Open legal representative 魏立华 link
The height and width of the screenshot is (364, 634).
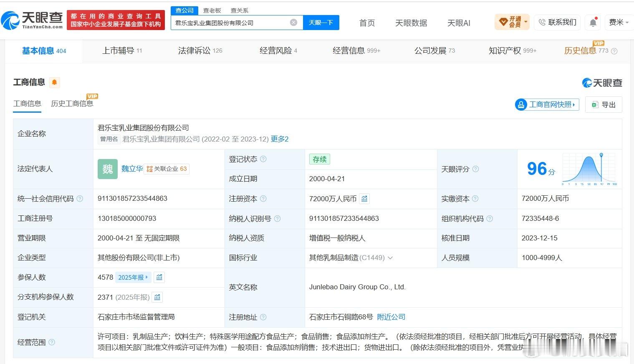click(132, 169)
